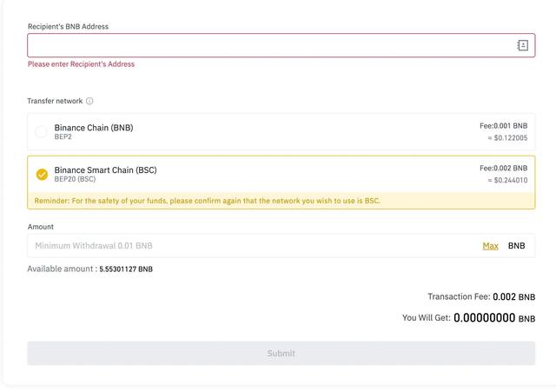Image resolution: width=556 pixels, height=392 pixels.
Task: Click the BNB currency label in Amount field
Action: pyautogui.click(x=516, y=245)
